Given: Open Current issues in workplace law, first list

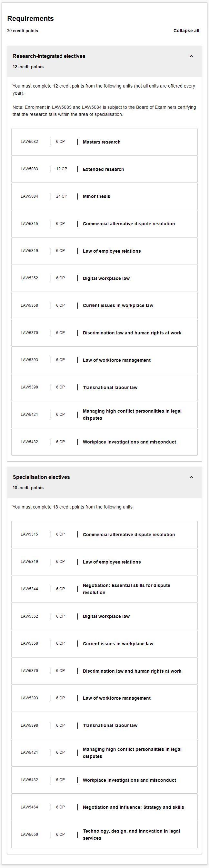Looking at the screenshot, I should click(x=104, y=306).
